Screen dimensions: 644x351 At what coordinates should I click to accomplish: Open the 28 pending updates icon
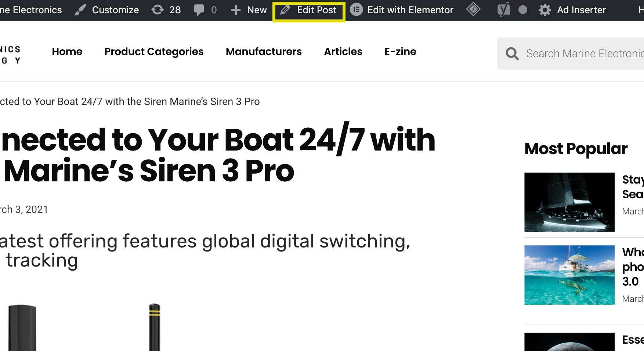(x=158, y=10)
